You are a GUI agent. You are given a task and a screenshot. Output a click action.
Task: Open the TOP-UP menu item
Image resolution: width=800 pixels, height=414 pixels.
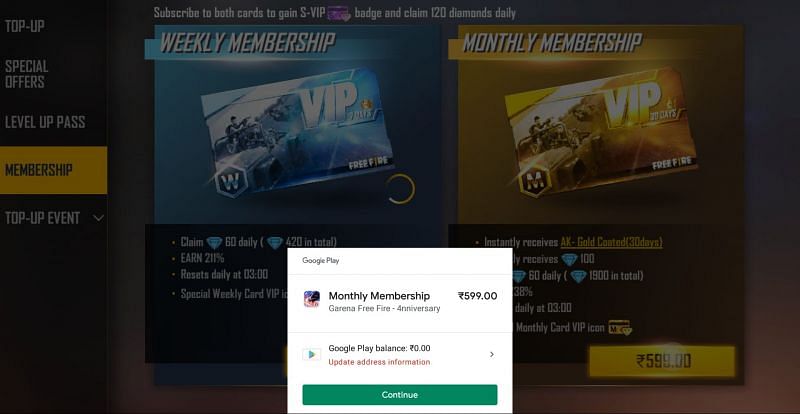(x=25, y=26)
